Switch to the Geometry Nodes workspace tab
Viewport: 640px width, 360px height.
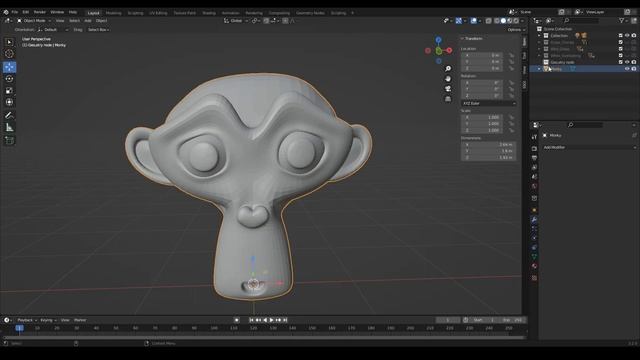tap(310, 13)
